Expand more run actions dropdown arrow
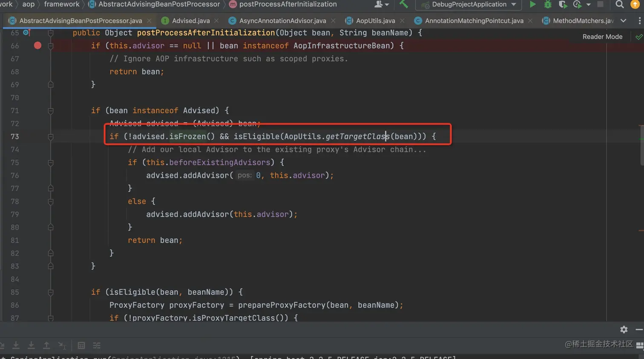This screenshot has height=359, width=644. [588, 5]
